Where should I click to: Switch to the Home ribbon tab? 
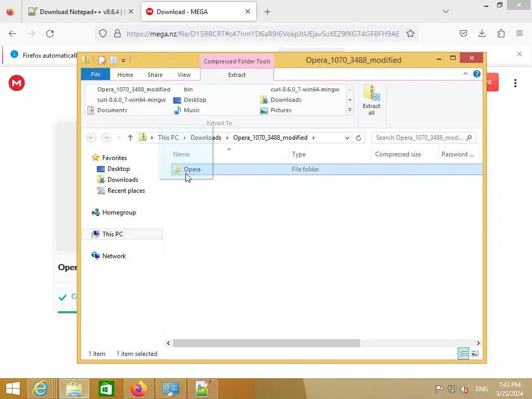point(125,75)
